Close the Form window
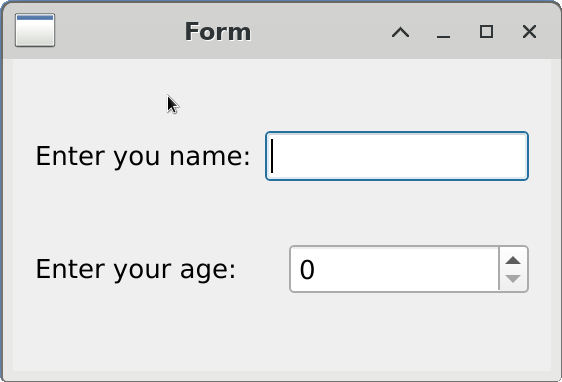Viewport: 562px width, 382px height. (x=529, y=32)
